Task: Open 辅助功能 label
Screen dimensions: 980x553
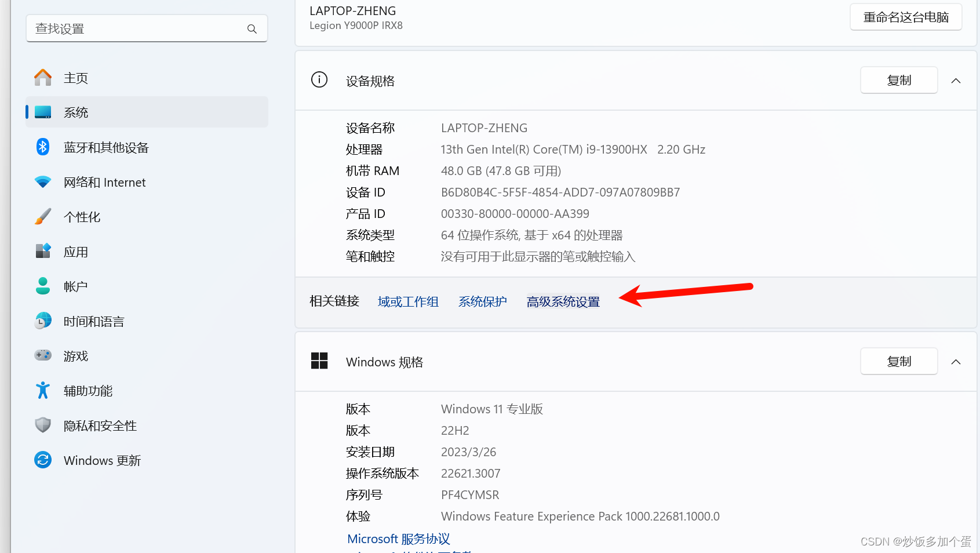Action: [x=88, y=391]
